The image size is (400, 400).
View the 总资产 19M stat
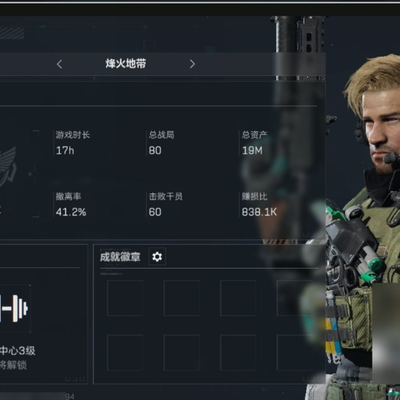pyautogui.click(x=254, y=143)
